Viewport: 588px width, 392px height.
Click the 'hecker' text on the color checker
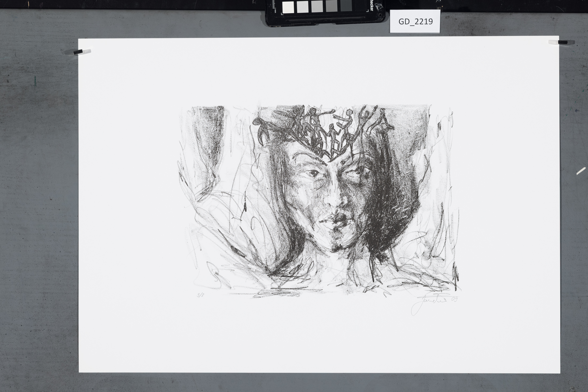tap(372, 5)
